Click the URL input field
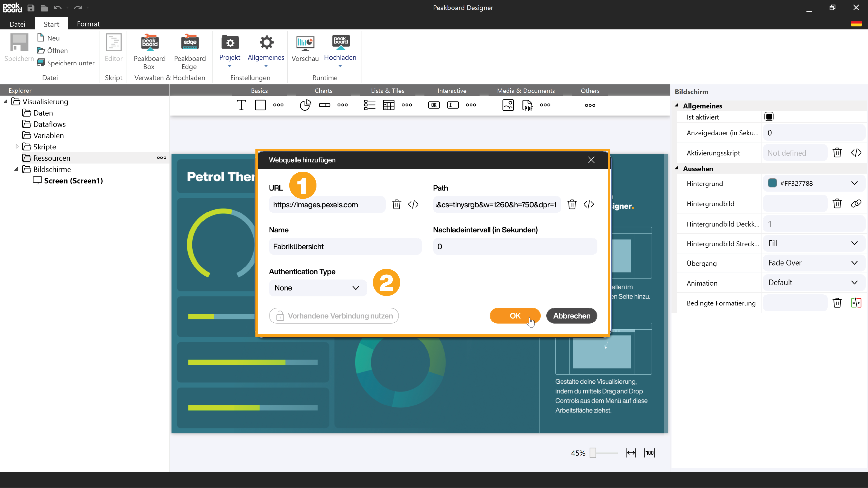 [327, 204]
